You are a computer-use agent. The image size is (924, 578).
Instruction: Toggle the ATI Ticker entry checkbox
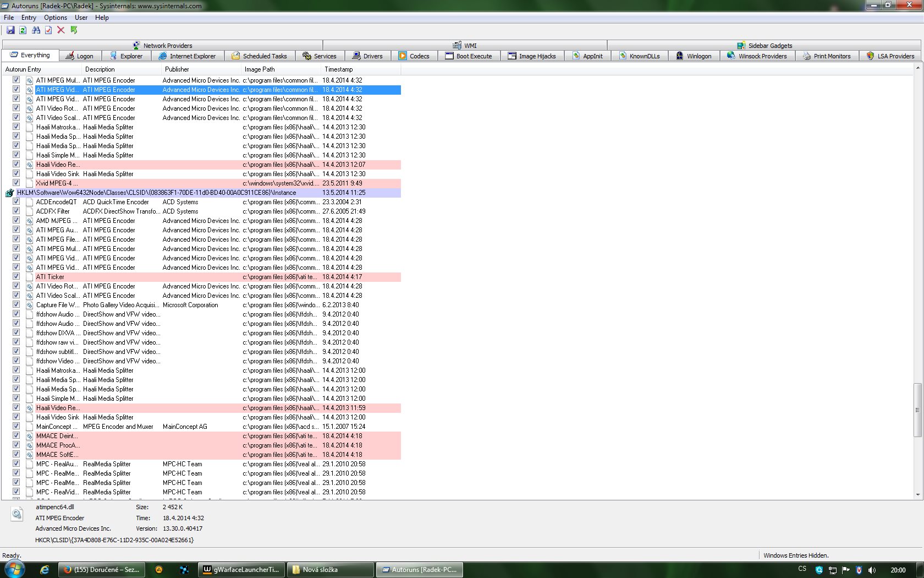[16, 276]
